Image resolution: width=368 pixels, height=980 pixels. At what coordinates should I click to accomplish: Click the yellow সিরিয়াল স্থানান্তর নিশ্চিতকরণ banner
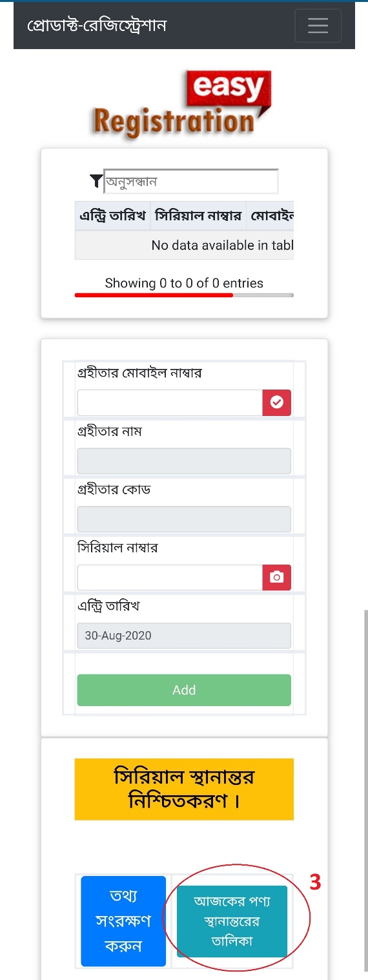[184, 789]
